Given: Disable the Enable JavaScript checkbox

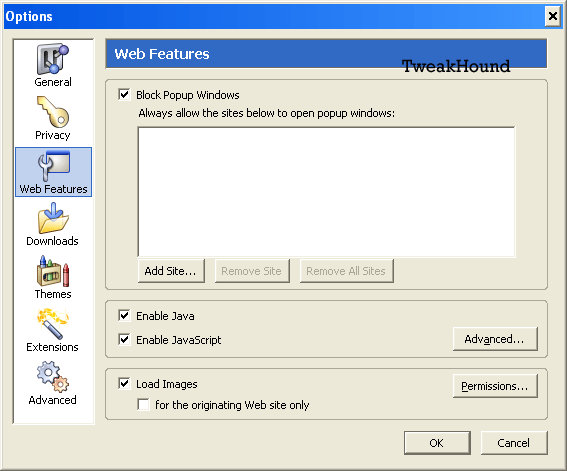Looking at the screenshot, I should click(124, 339).
